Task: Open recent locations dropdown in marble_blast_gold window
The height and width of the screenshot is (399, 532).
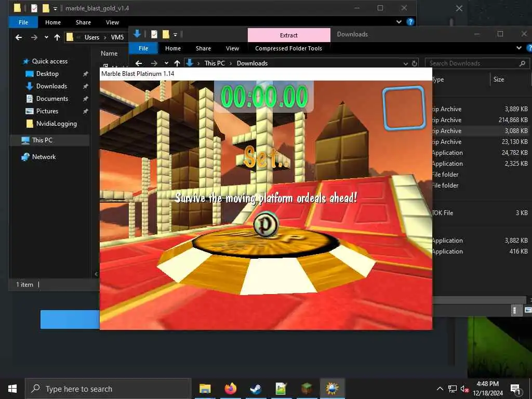Action: (46, 37)
